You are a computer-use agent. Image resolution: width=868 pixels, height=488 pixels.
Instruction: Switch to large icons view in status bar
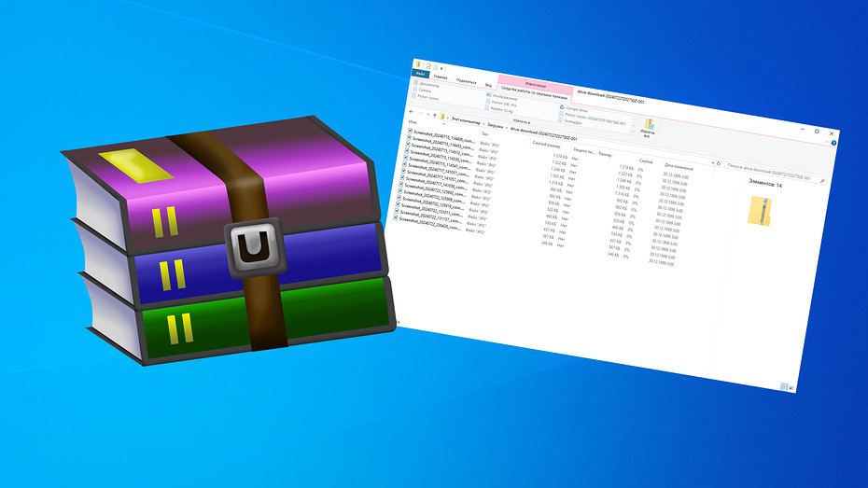(791, 388)
